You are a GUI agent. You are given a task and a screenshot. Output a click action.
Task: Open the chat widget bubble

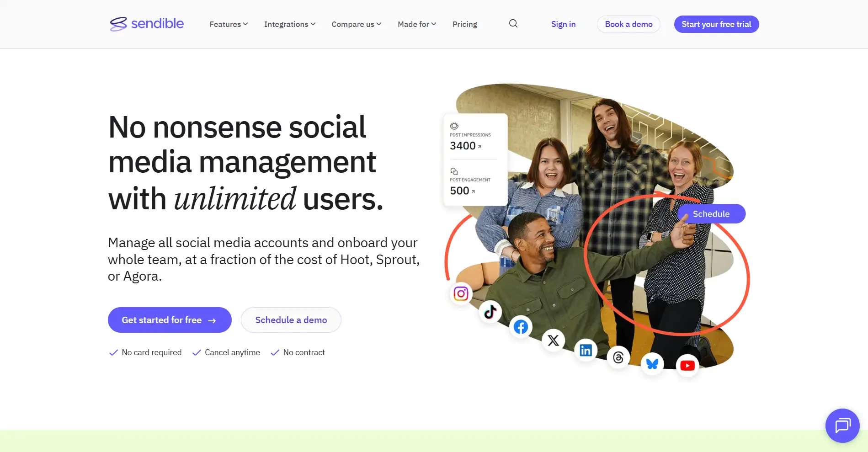tap(842, 425)
